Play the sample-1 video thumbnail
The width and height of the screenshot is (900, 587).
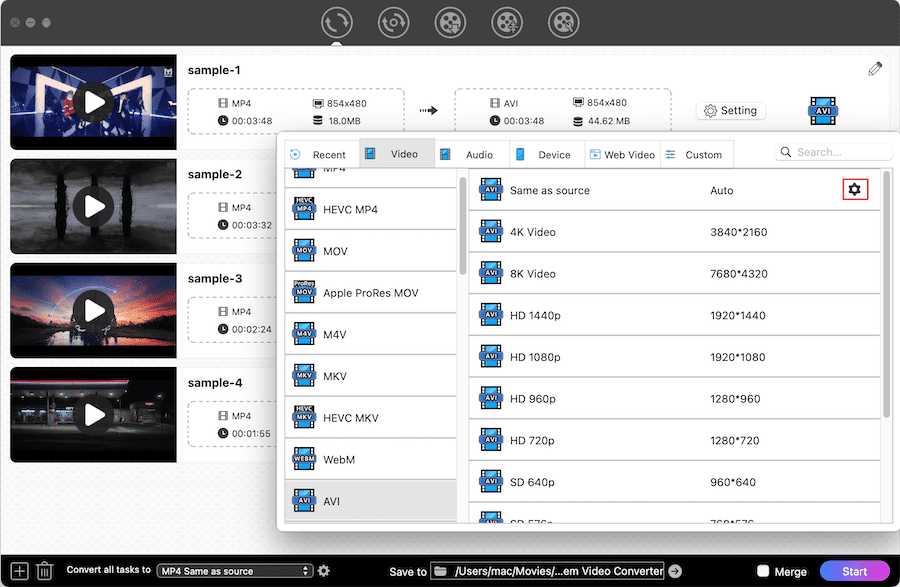pyautogui.click(x=94, y=102)
